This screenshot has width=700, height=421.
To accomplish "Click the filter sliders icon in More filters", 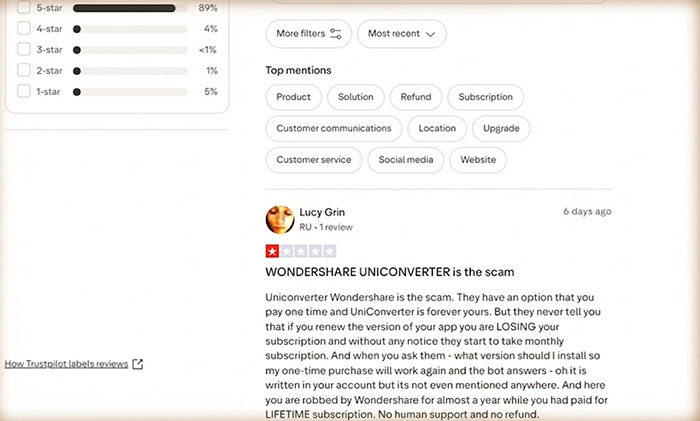I will click(x=336, y=34).
